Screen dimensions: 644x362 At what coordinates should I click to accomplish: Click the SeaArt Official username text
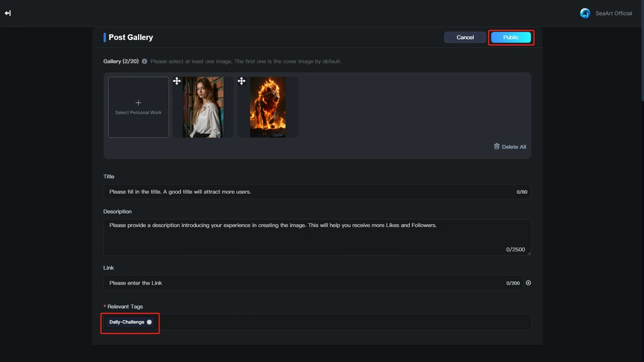pos(613,13)
